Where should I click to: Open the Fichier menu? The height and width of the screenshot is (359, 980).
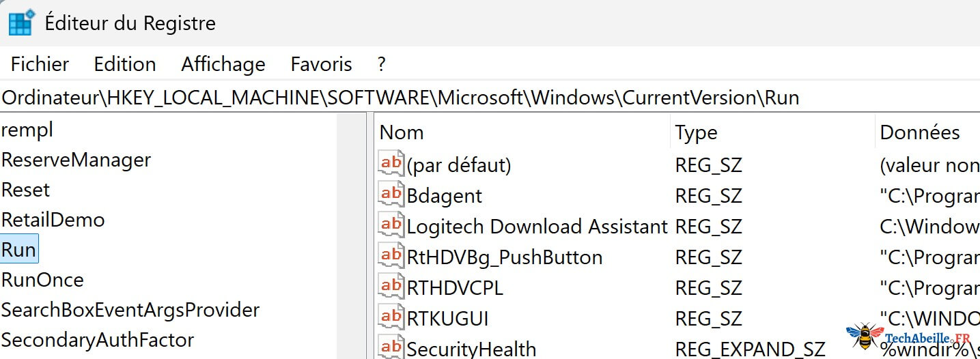tap(40, 64)
